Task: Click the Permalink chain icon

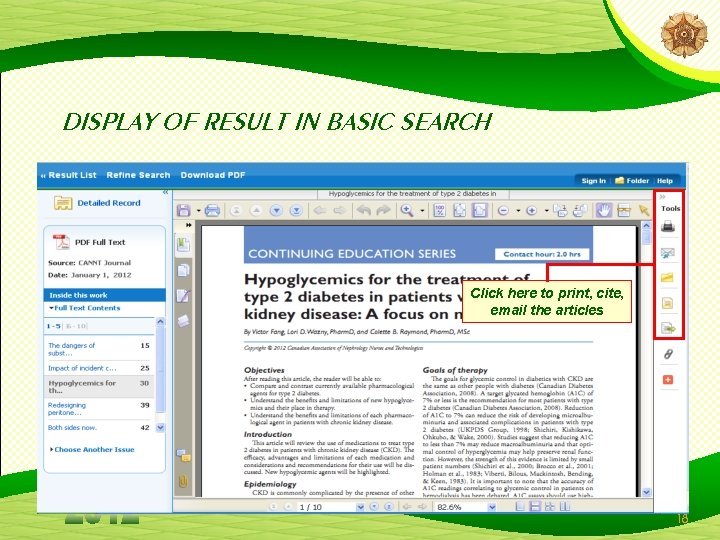Action: tap(668, 354)
